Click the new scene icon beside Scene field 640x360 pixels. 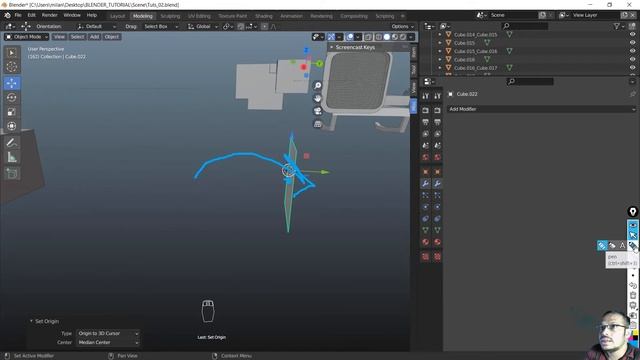pos(542,15)
